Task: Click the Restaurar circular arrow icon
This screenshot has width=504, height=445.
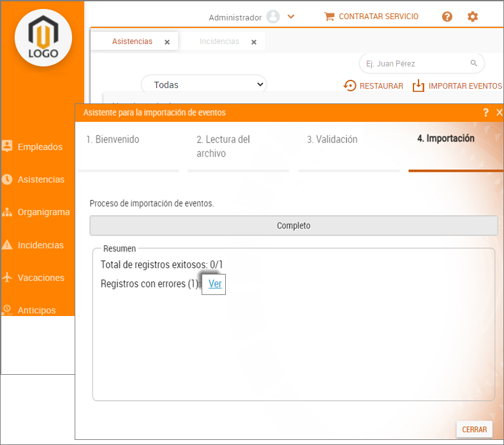Action: click(350, 86)
